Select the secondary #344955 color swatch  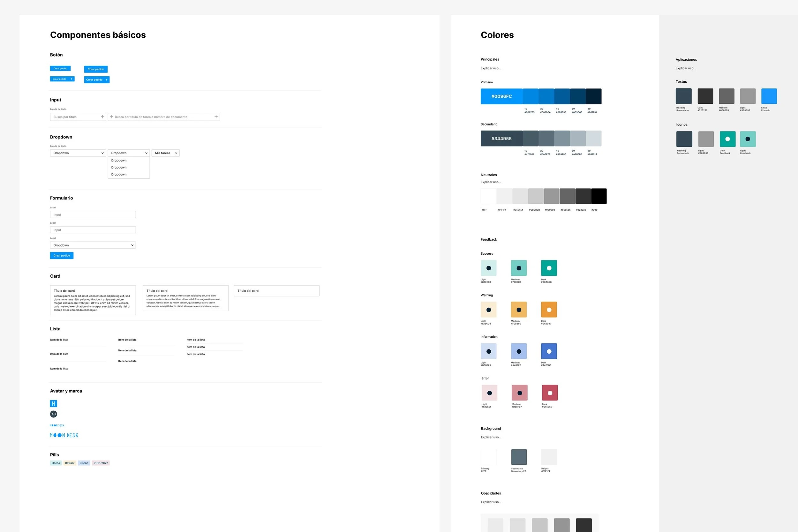(501, 139)
